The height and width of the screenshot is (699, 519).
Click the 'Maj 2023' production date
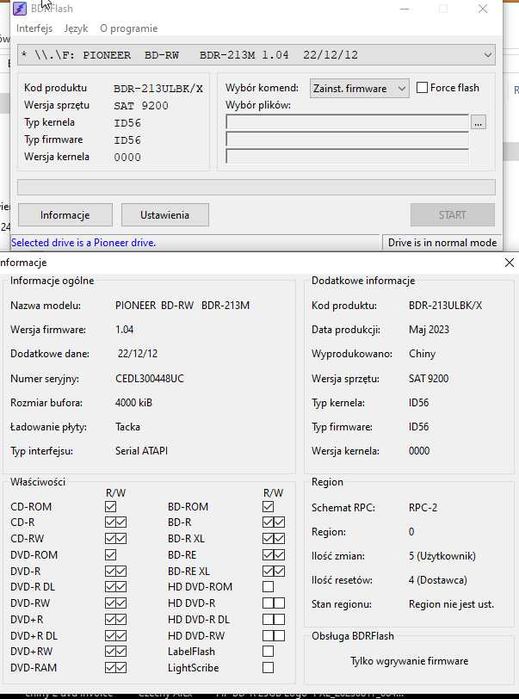[x=429, y=329]
